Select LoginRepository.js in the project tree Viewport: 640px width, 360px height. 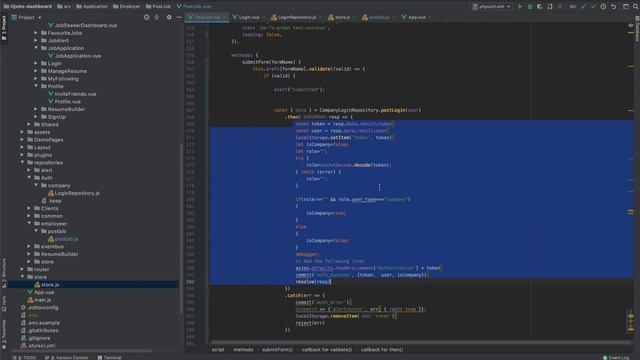tap(74, 193)
